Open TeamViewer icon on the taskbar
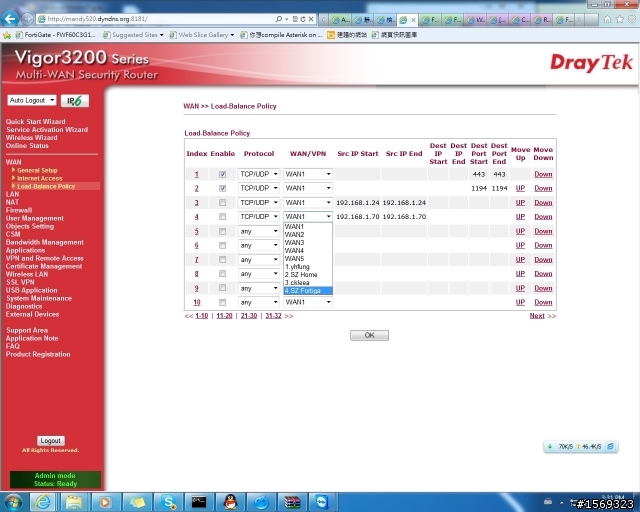The height and width of the screenshot is (512, 640). 322,502
